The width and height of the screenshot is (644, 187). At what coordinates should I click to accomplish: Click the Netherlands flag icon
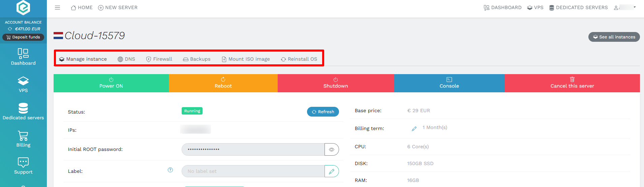(58, 35)
